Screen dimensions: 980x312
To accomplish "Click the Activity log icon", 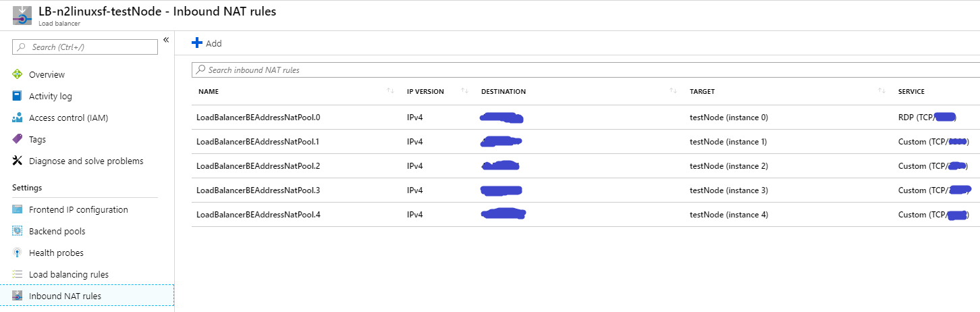I will click(18, 96).
